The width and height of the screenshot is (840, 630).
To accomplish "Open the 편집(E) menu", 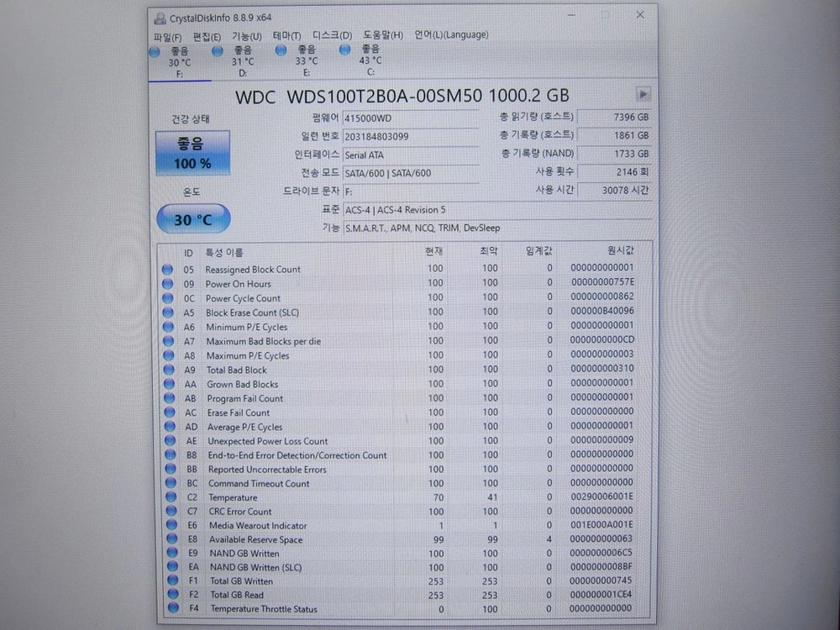I will pos(207,36).
